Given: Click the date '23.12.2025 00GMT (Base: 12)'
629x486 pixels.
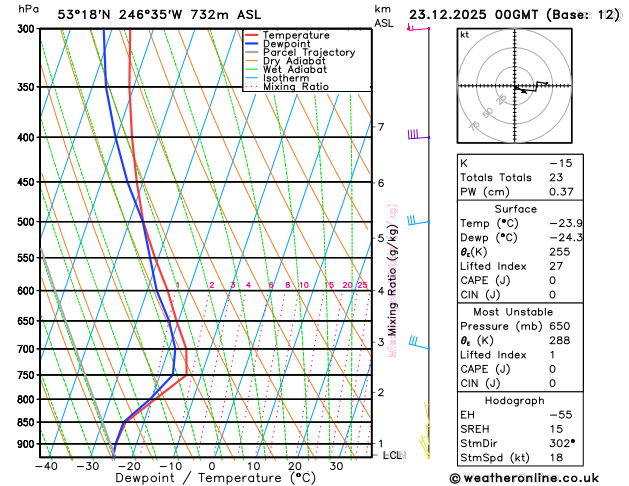Looking at the screenshot, I should click(514, 15).
